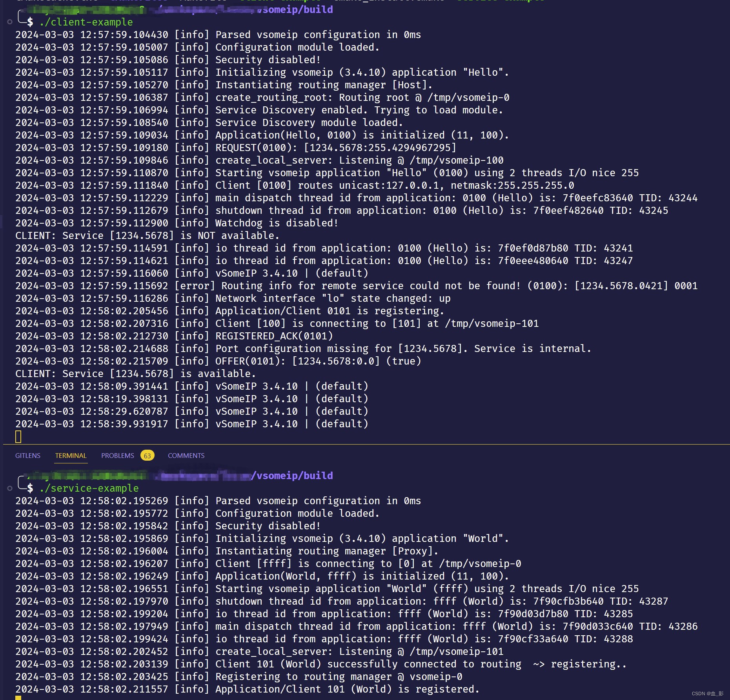Click 'Application(Hello, 0100) is initialized' line
Image resolution: width=730 pixels, height=700 pixels.
tap(262, 135)
